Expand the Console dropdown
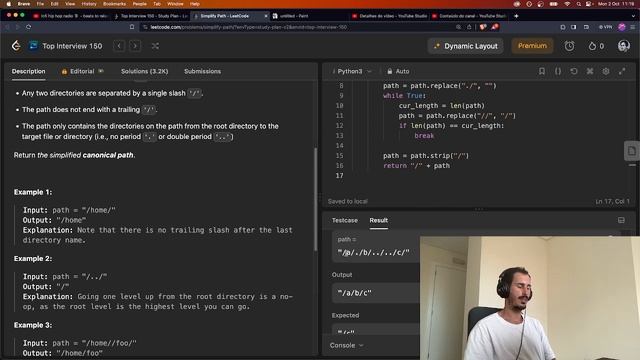The image size is (640, 360). click(x=346, y=345)
